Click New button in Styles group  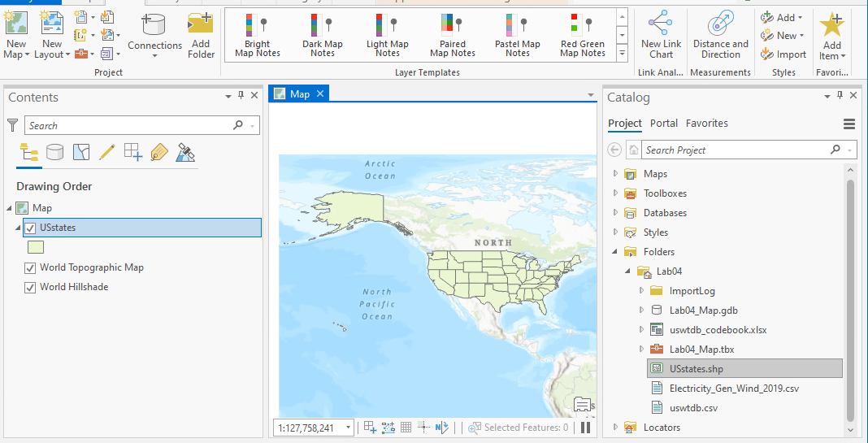point(782,36)
